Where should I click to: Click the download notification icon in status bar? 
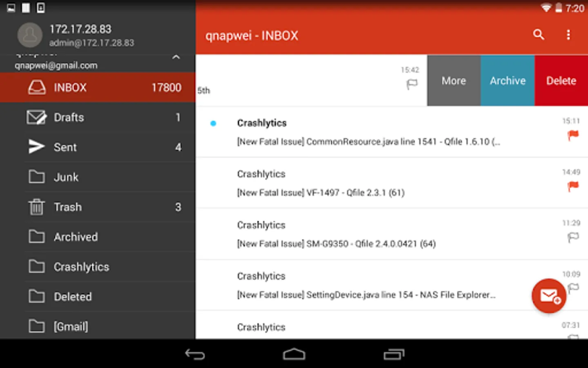pyautogui.click(x=41, y=8)
